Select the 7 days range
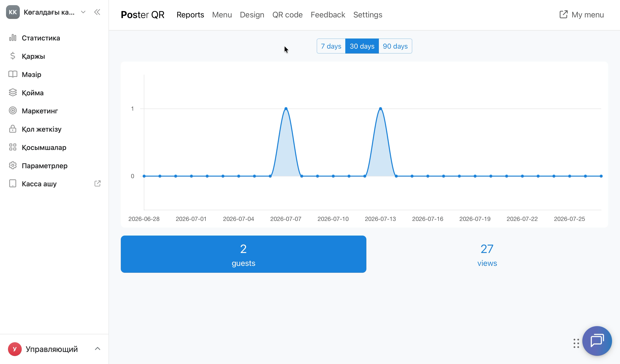 click(x=331, y=46)
